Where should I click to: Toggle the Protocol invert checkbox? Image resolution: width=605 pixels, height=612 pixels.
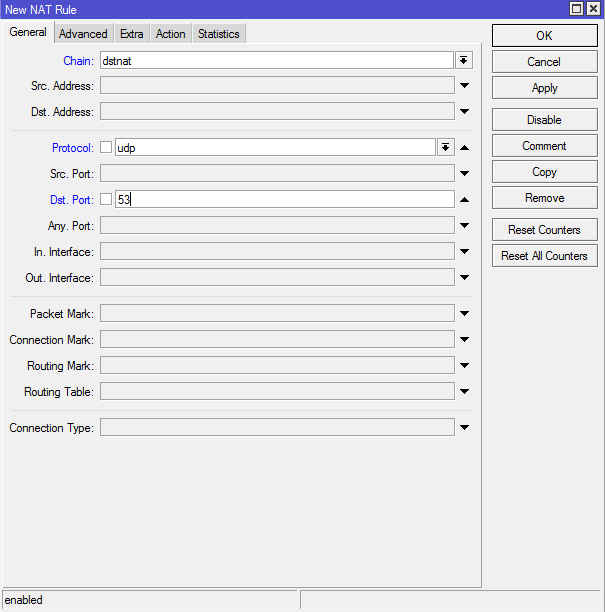point(106,147)
